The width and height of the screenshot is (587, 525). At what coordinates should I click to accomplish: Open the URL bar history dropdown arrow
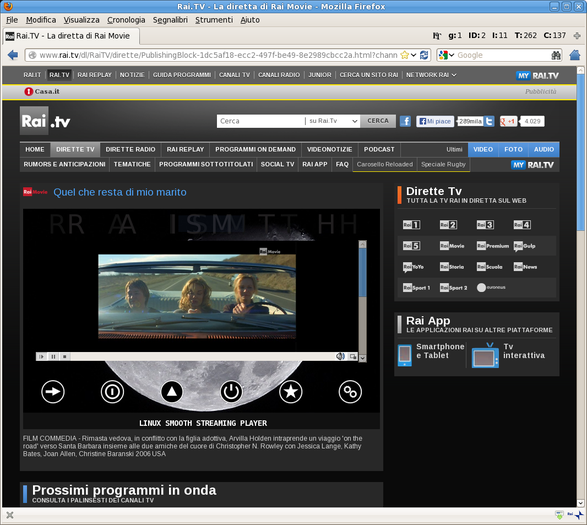[413, 55]
